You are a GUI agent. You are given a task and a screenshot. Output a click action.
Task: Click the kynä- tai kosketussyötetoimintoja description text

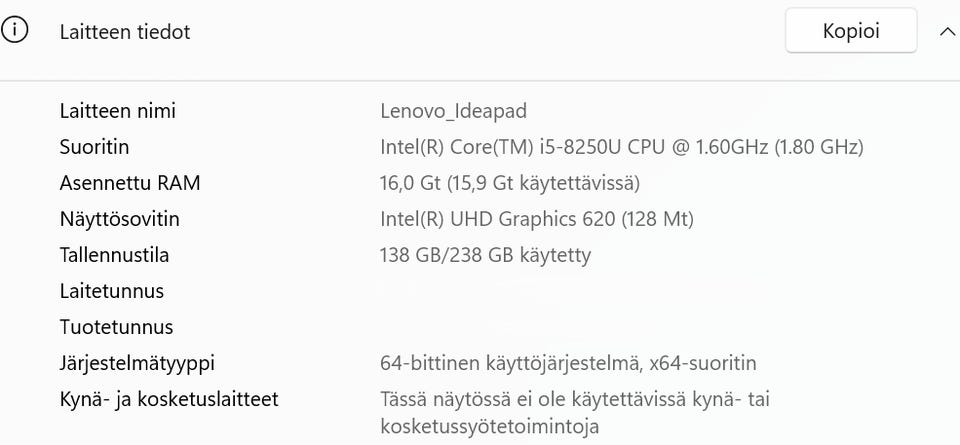[575, 413]
